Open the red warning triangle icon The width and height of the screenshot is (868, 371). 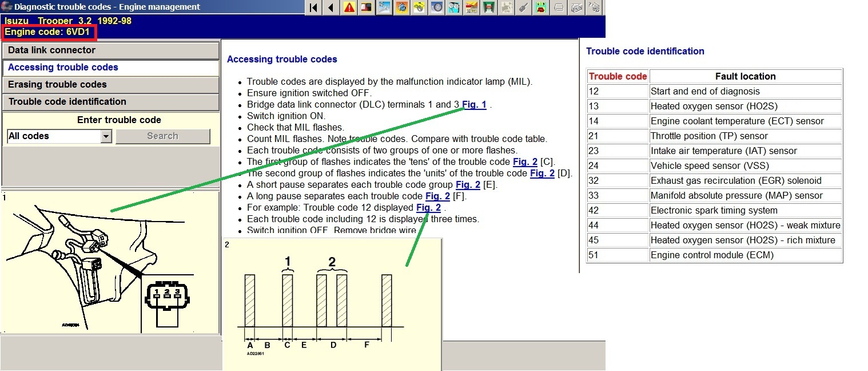(x=349, y=7)
